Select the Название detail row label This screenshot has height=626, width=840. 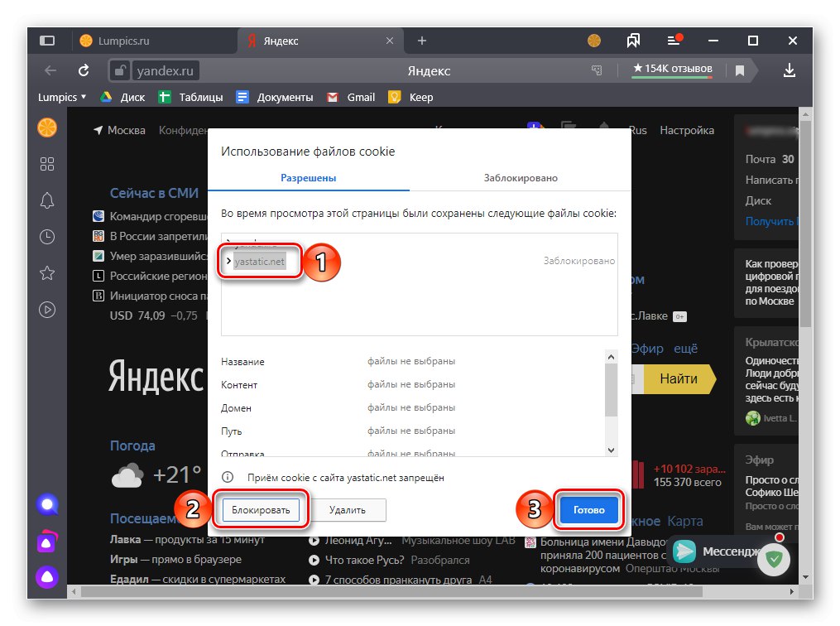point(242,362)
